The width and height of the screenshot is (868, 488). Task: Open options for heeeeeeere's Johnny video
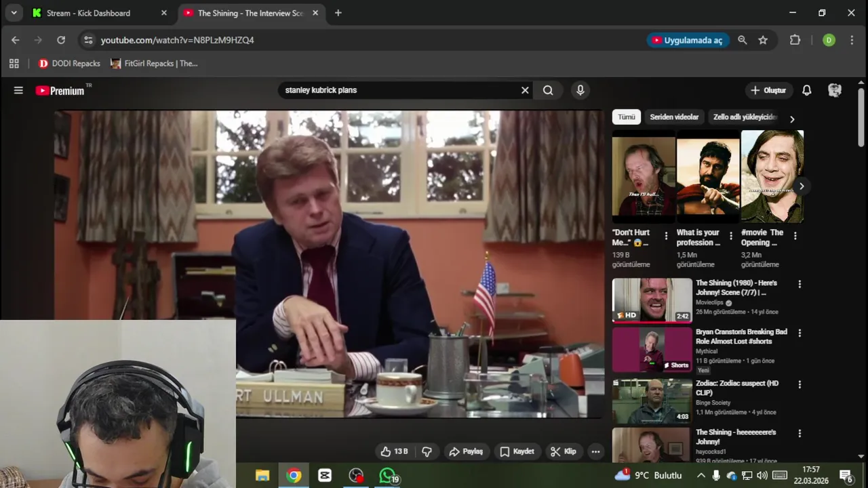[800, 433]
